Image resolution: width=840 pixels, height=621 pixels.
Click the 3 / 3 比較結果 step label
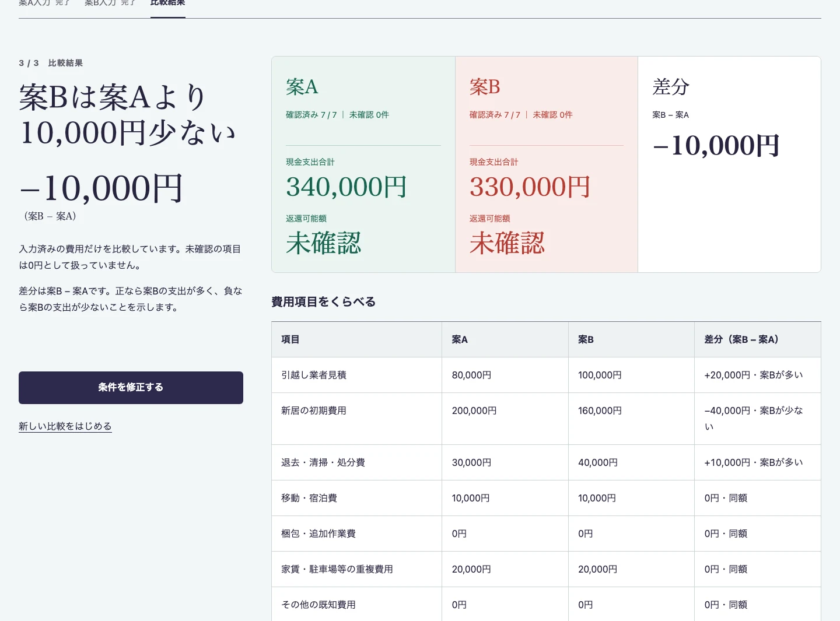[x=51, y=63]
